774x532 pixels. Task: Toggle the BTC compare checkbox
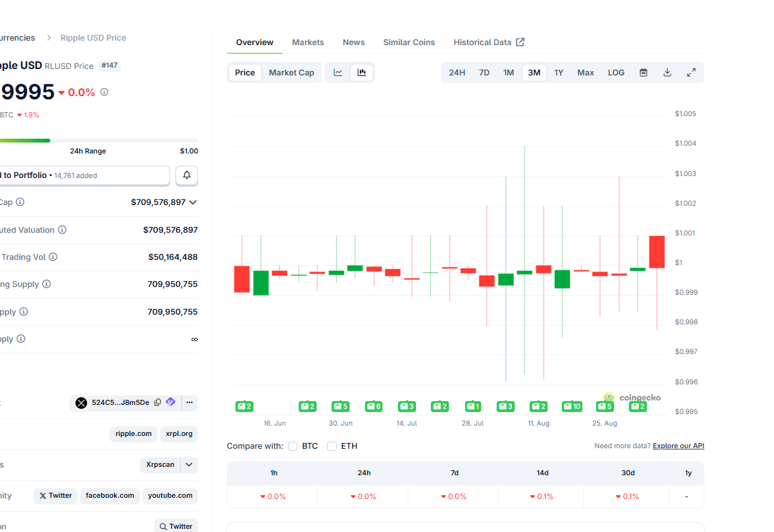(293, 446)
